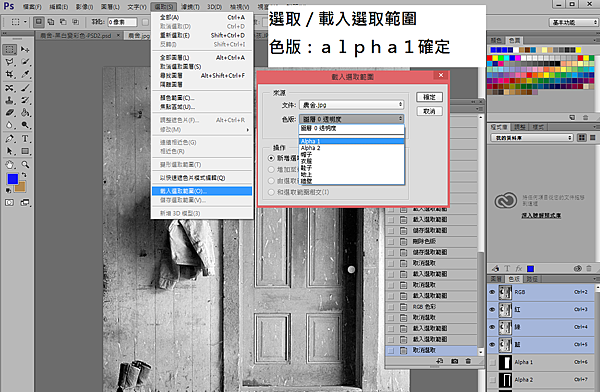Select the Paint Bucket tool
This screenshot has width=600, height=392.
click(25, 113)
